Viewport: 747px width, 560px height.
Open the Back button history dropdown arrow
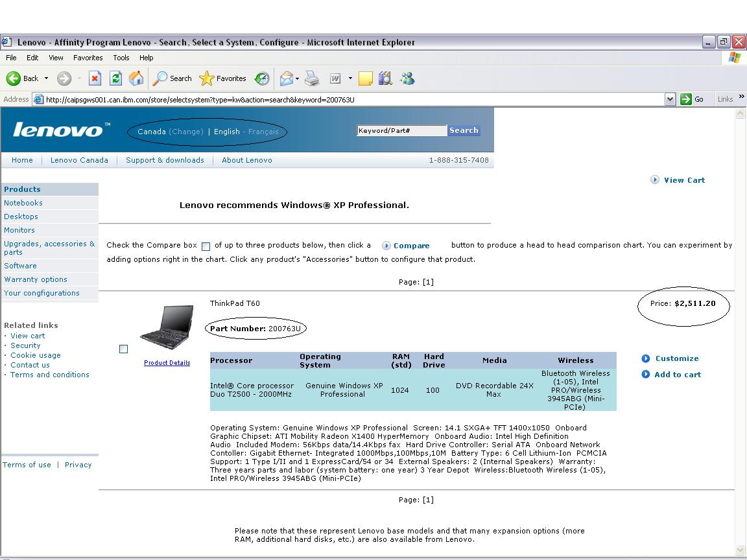(46, 78)
